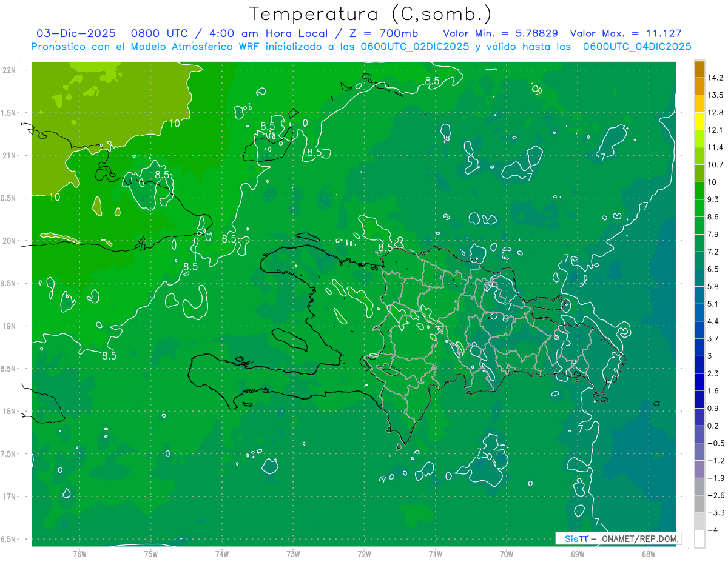Pick the white swatch below -4
Screen dimensions: 728x562
pyautogui.click(x=699, y=539)
